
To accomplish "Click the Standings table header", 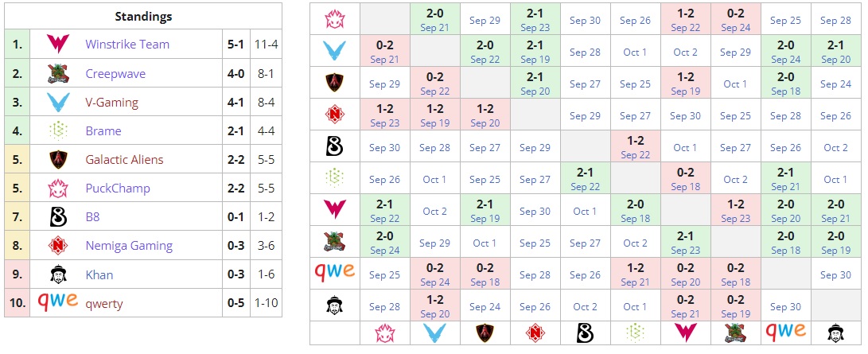I will [x=143, y=16].
